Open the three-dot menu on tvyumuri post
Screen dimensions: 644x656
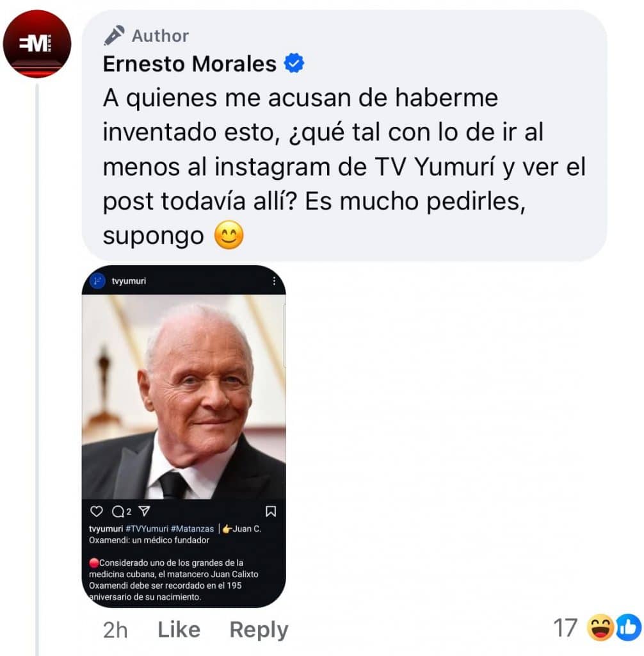click(274, 281)
